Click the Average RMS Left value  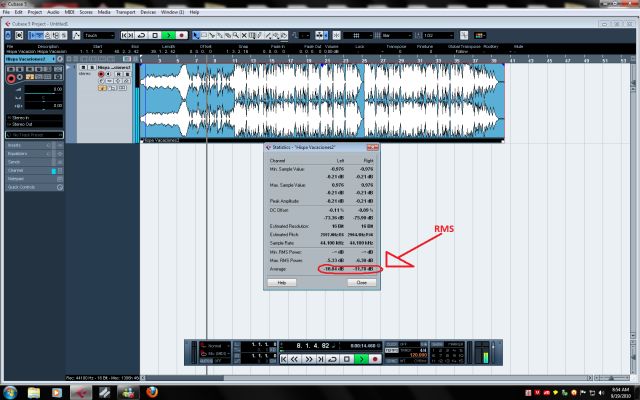point(333,269)
